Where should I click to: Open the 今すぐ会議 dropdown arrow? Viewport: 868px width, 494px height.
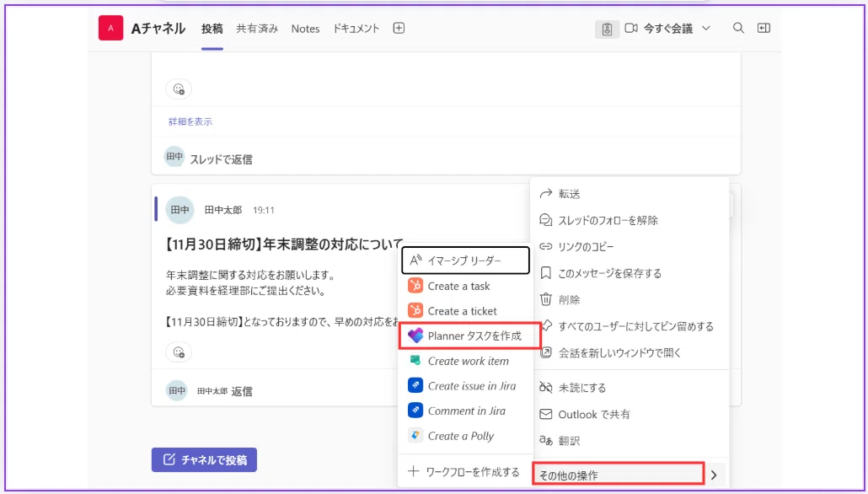pyautogui.click(x=706, y=29)
